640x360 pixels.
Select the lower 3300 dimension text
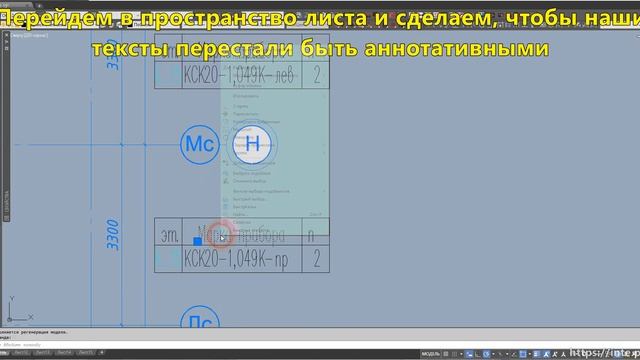click(x=113, y=235)
